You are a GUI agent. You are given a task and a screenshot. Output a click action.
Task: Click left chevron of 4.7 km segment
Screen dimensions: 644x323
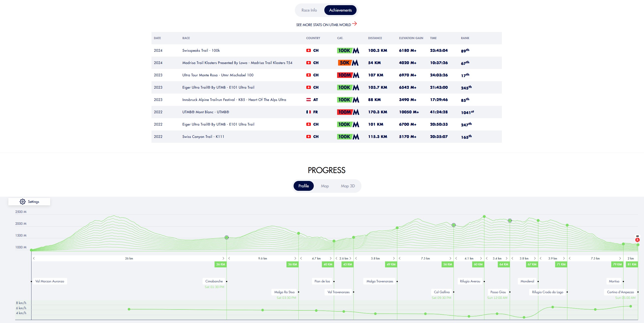coord(301,258)
